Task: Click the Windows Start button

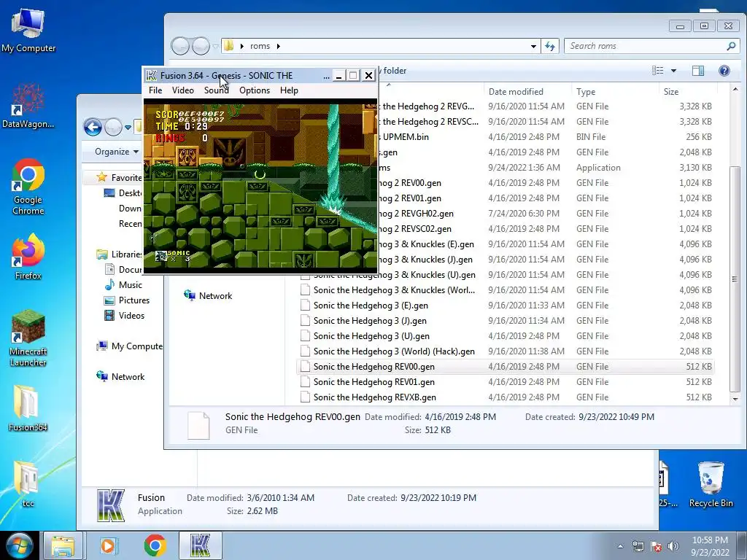Action: (x=19, y=545)
